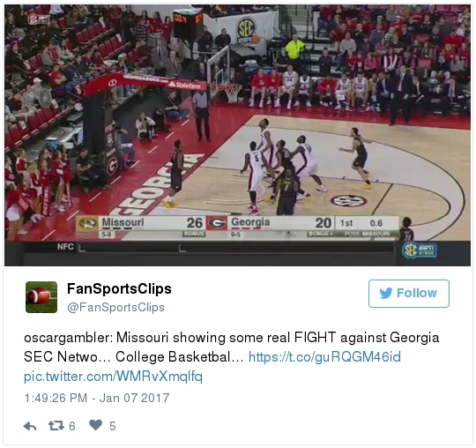Click the tweet text about Missouri FIGHT
The width and height of the screenshot is (476, 448).
(x=231, y=347)
